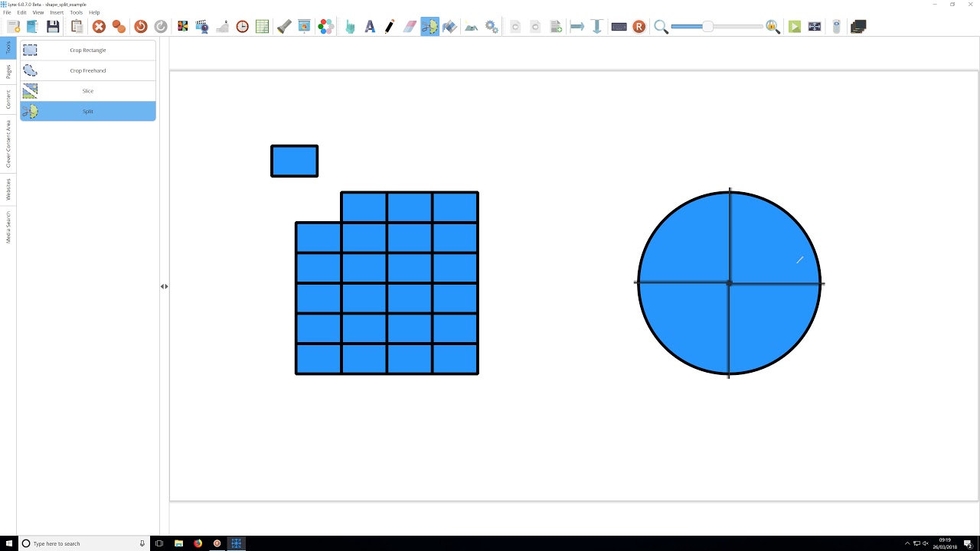Switch to the Media Search side tab
Image resolution: width=980 pixels, height=551 pixels.
pyautogui.click(x=8, y=227)
